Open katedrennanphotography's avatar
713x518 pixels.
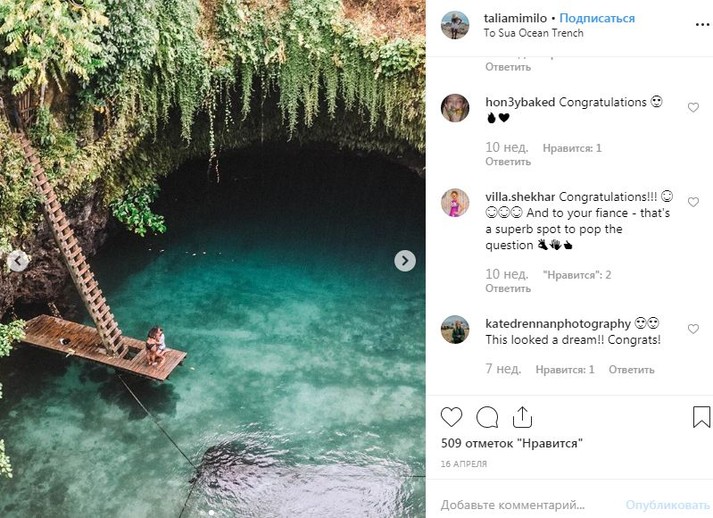(455, 329)
